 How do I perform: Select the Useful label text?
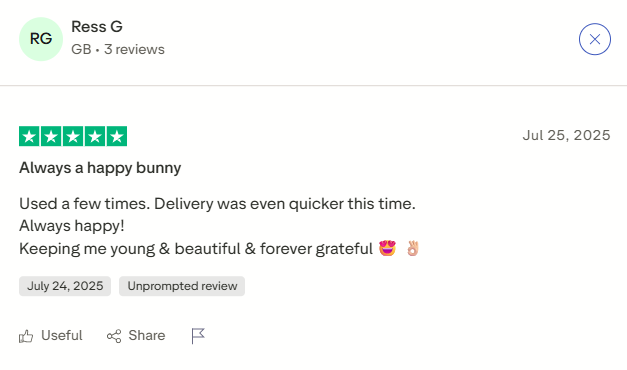[x=62, y=335]
